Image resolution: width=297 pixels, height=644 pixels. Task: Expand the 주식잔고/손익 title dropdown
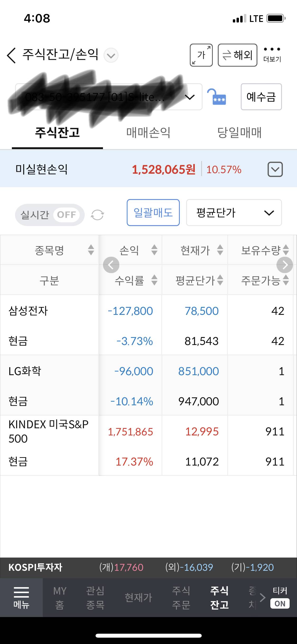pos(111,56)
